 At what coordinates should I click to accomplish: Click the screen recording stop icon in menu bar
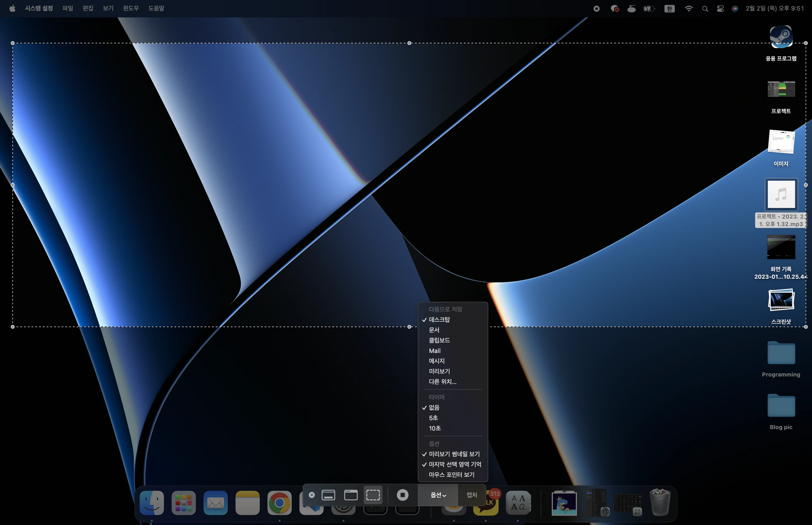click(x=596, y=8)
